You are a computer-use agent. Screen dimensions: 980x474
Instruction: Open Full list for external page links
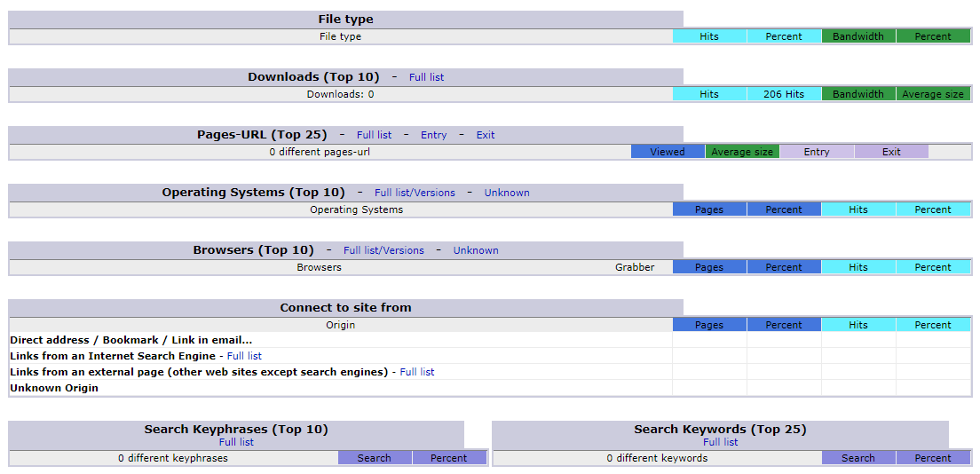pyautogui.click(x=417, y=372)
